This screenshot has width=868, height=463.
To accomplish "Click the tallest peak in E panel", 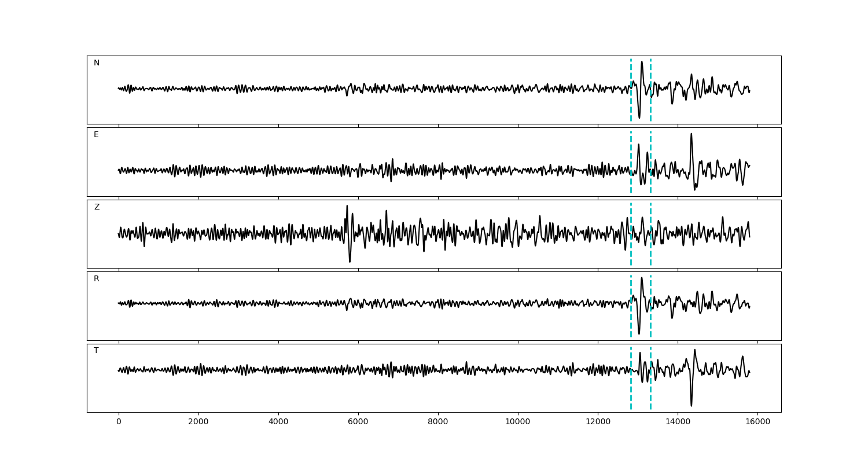I will [x=691, y=134].
